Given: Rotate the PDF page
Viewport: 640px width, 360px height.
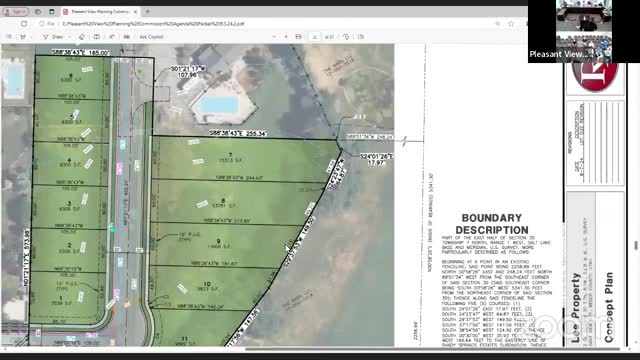Looking at the screenshot, I should point(346,37).
